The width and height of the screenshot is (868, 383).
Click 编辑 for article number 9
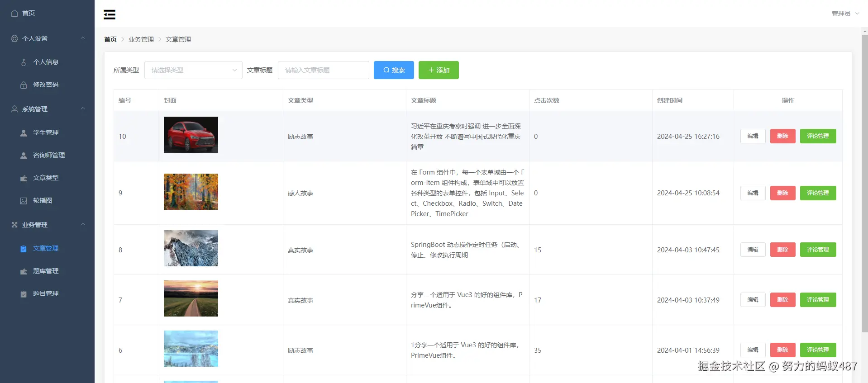753,193
